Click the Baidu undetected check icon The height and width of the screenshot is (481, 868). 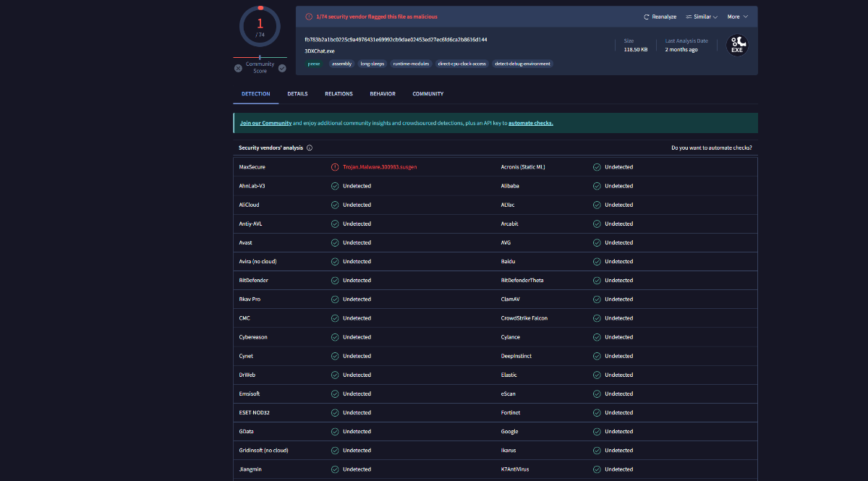click(597, 261)
